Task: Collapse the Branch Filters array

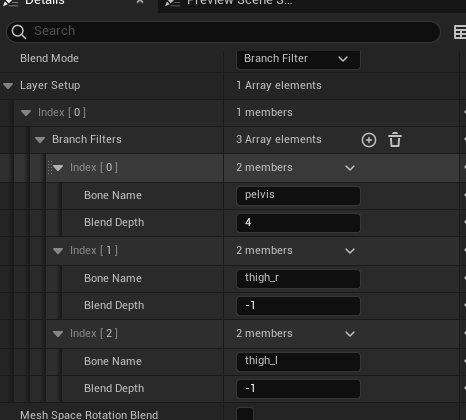Action: click(40, 140)
